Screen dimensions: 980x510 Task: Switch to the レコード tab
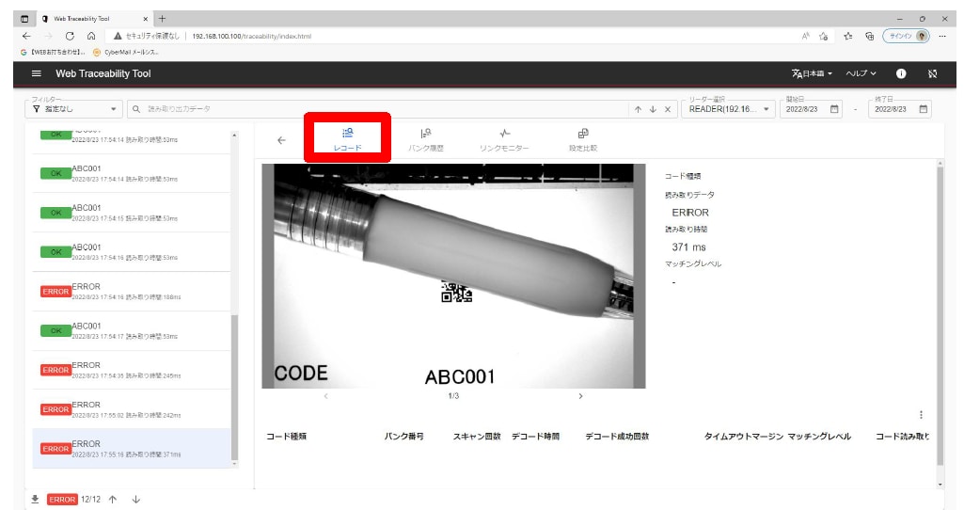coord(347,139)
